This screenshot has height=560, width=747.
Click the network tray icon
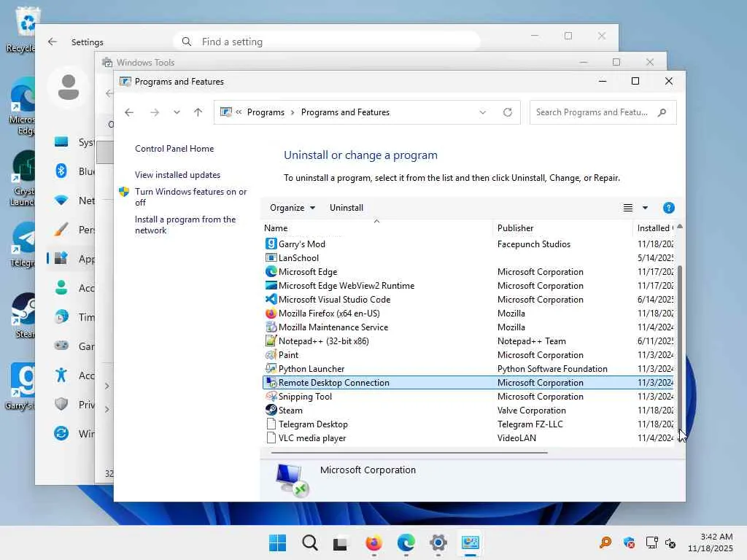(651, 542)
